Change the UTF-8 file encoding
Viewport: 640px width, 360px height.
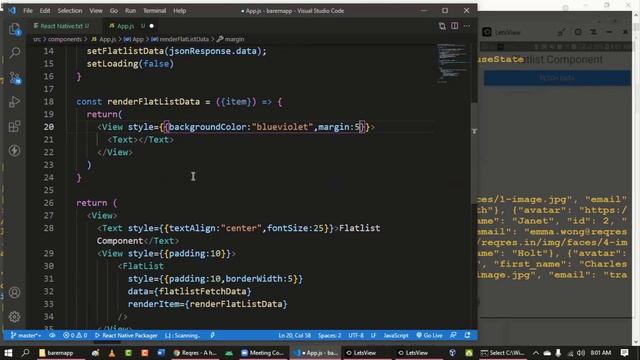(x=356, y=336)
